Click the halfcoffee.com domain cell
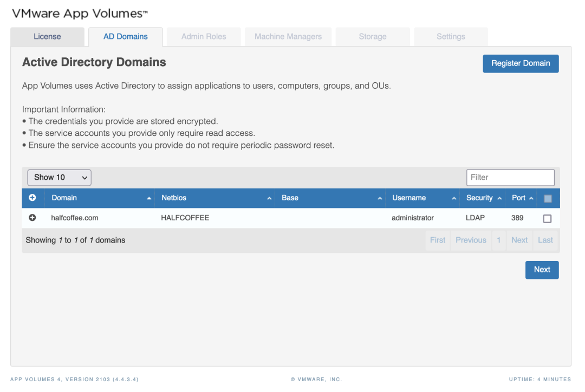This screenshot has width=585, height=392. (x=75, y=218)
